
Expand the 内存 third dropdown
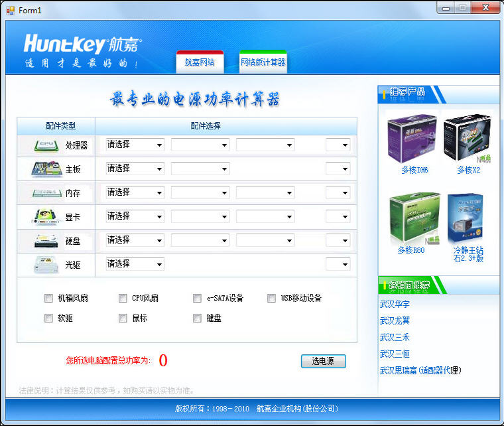click(x=265, y=192)
